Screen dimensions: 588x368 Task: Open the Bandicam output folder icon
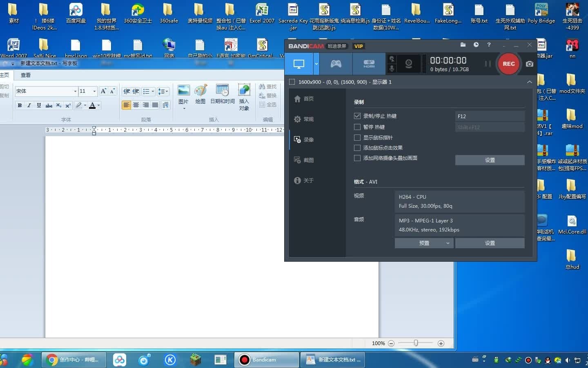(x=463, y=45)
